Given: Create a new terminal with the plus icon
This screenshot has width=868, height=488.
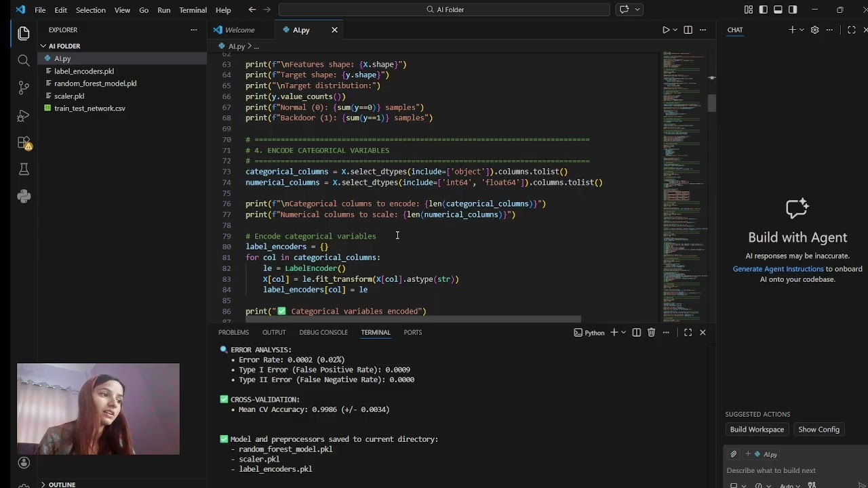Looking at the screenshot, I should click(614, 332).
